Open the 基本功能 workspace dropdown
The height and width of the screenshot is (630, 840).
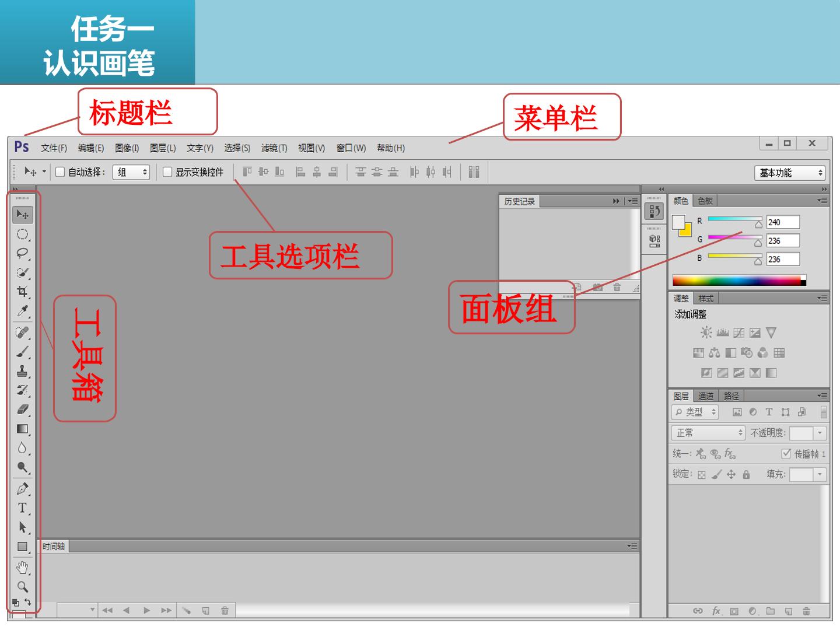(791, 173)
